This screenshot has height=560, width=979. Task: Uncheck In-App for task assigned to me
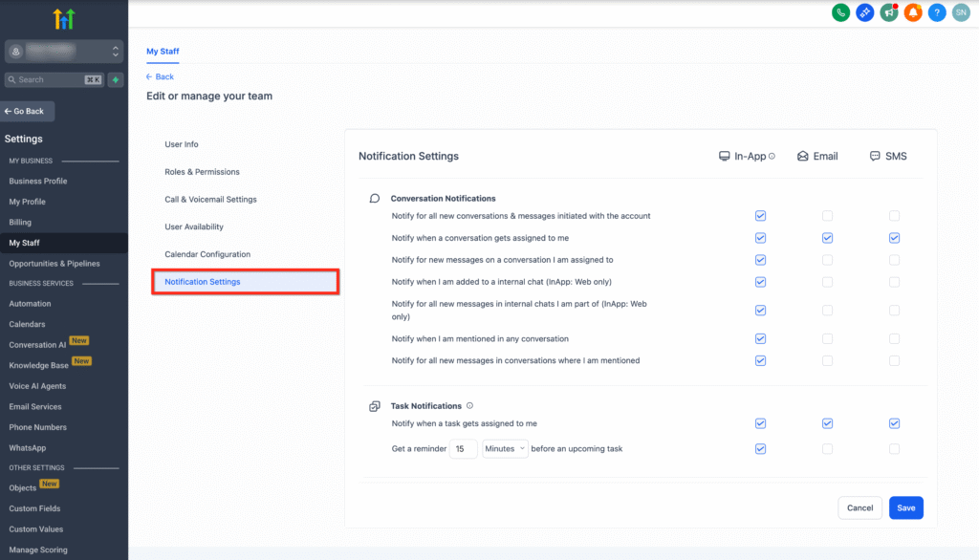pos(760,423)
